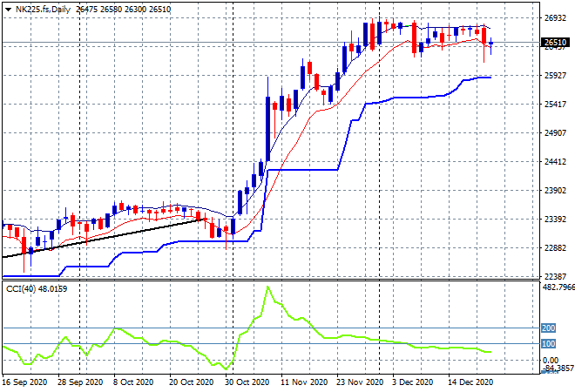575x392 pixels.
Task: Click the 24907 price axis label
Action: click(555, 132)
